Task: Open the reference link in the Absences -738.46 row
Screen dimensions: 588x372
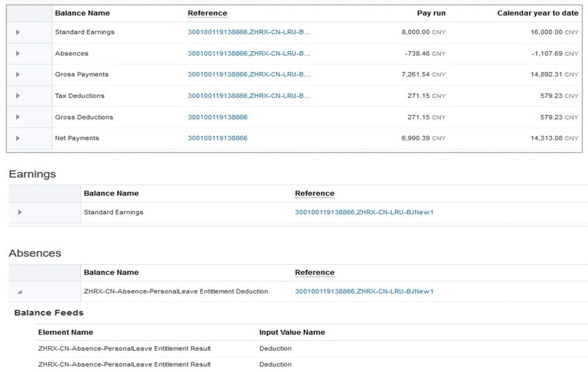Action: coord(248,53)
